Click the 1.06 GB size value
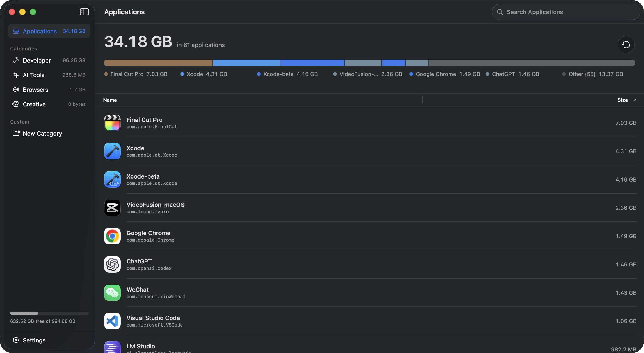 pos(626,321)
